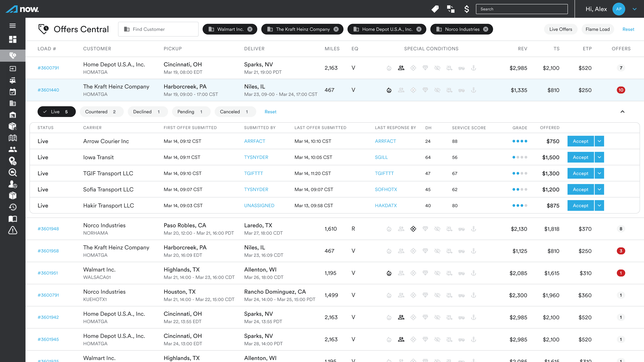Remove the Walmart Inc. customer filter chip
Screen dimensions: 644x362
(x=250, y=29)
